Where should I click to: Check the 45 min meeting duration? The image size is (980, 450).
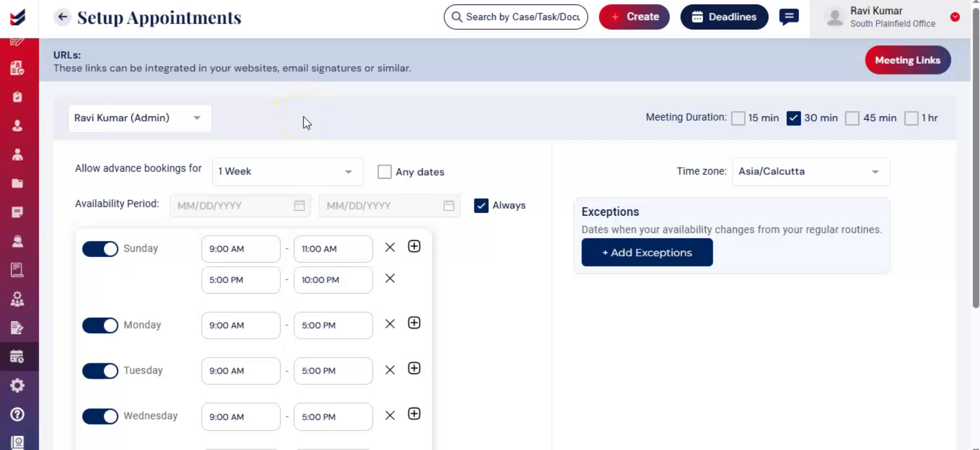click(852, 118)
